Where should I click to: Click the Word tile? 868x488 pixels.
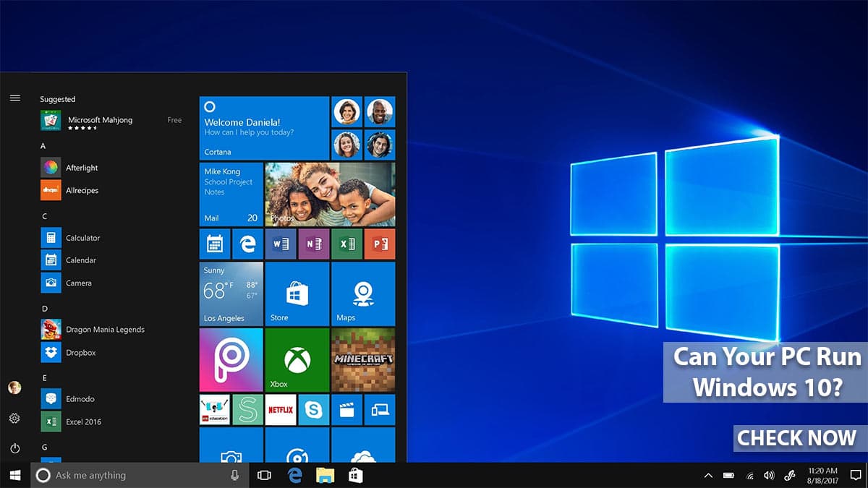(x=281, y=244)
